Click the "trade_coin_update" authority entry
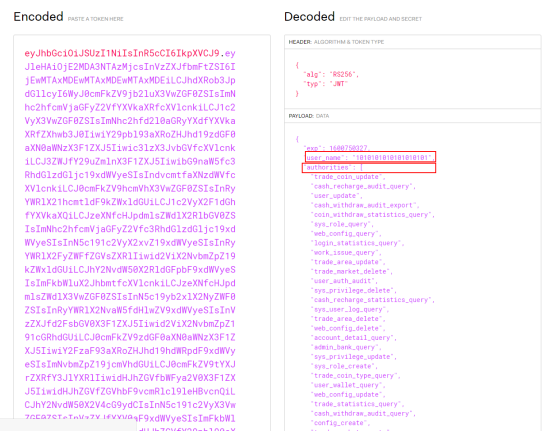This screenshot has width=554, height=432. click(348, 177)
